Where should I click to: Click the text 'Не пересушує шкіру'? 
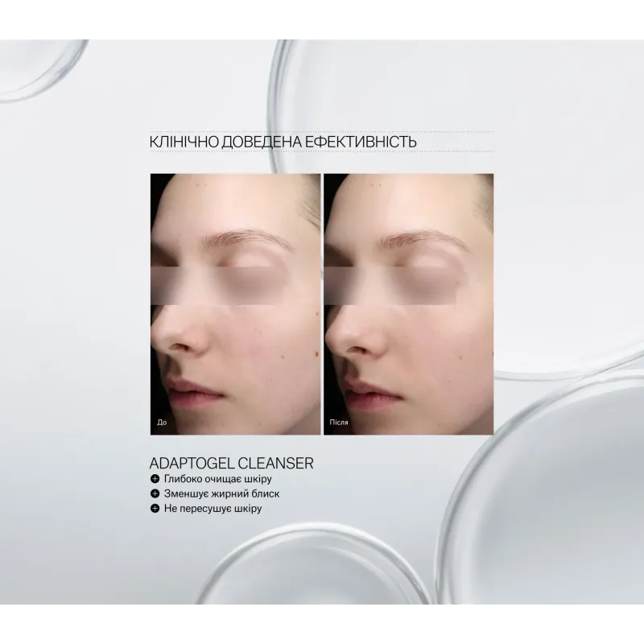click(x=213, y=509)
